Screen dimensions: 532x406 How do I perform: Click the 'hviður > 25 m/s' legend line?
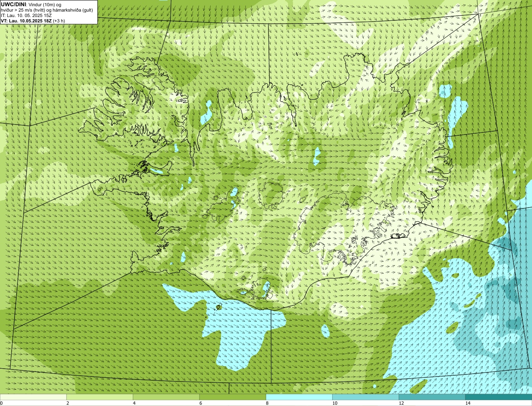tap(47, 10)
